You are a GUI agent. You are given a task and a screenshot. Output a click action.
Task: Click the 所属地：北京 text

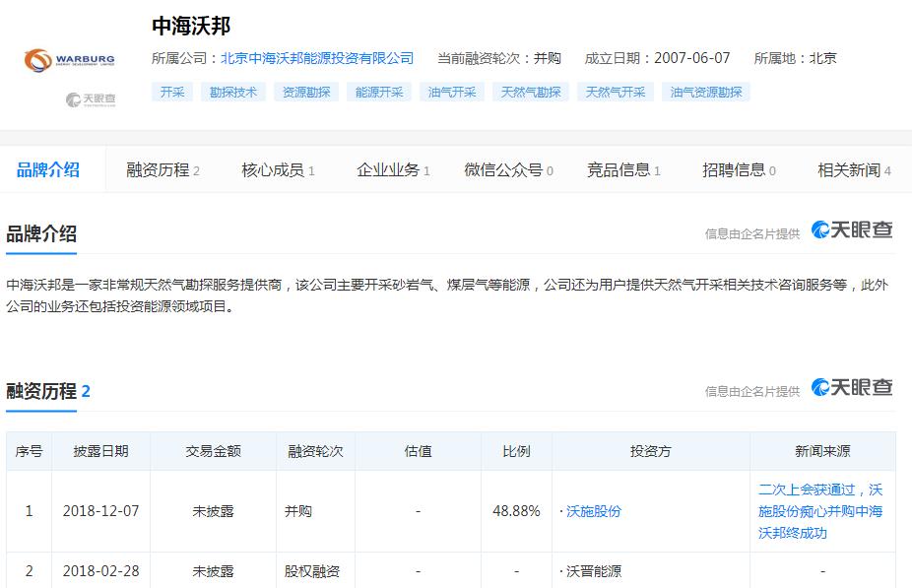795,58
